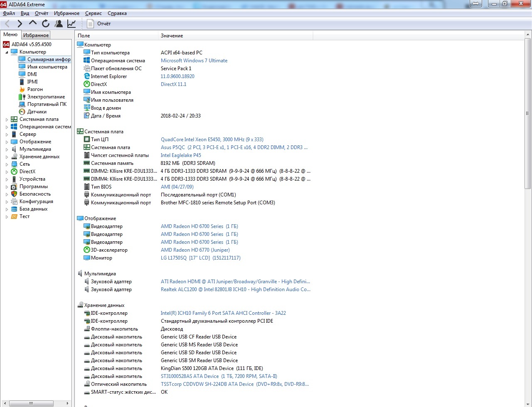
Task: Click the sidebar horizontal scrollbar right arrow
Action: coord(68,403)
